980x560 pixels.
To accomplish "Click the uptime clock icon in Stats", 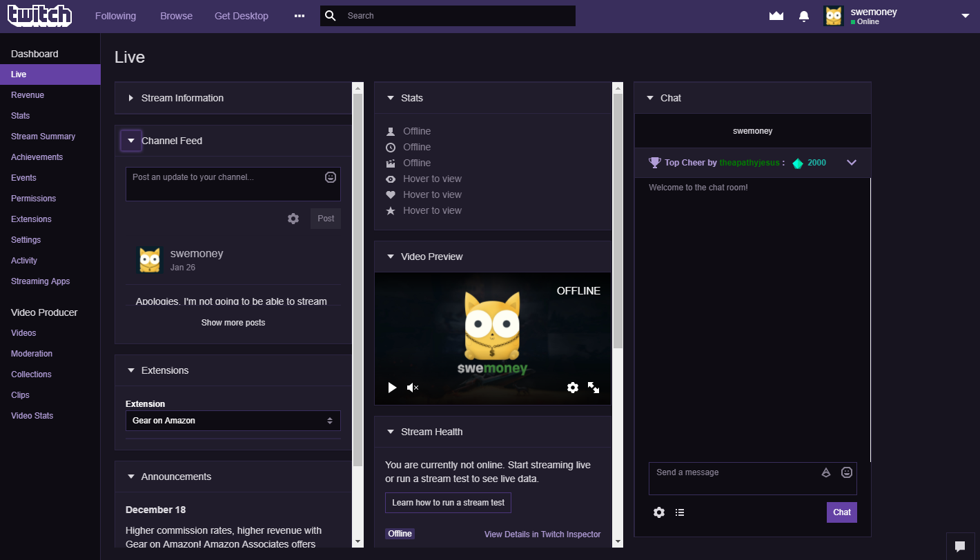I will click(x=391, y=147).
